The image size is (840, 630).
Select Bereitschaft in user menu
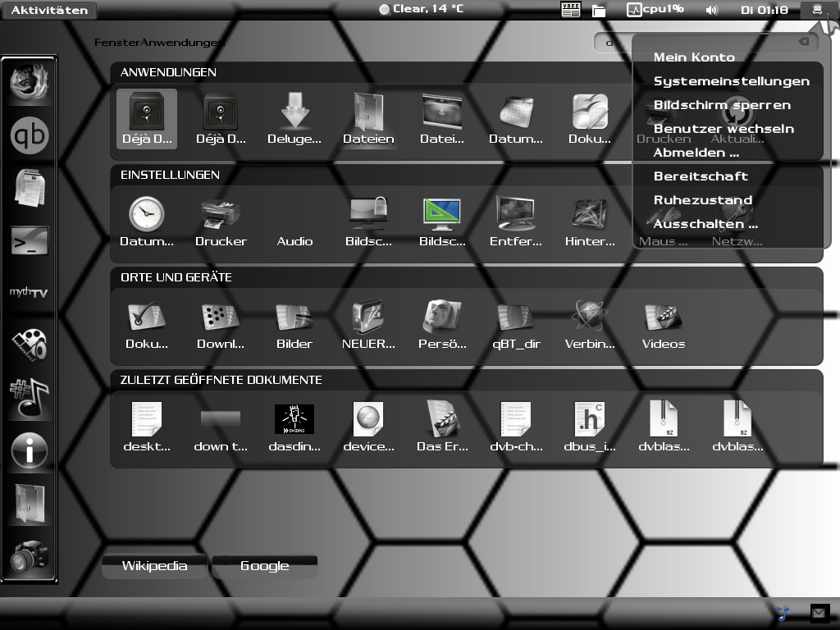click(x=701, y=176)
